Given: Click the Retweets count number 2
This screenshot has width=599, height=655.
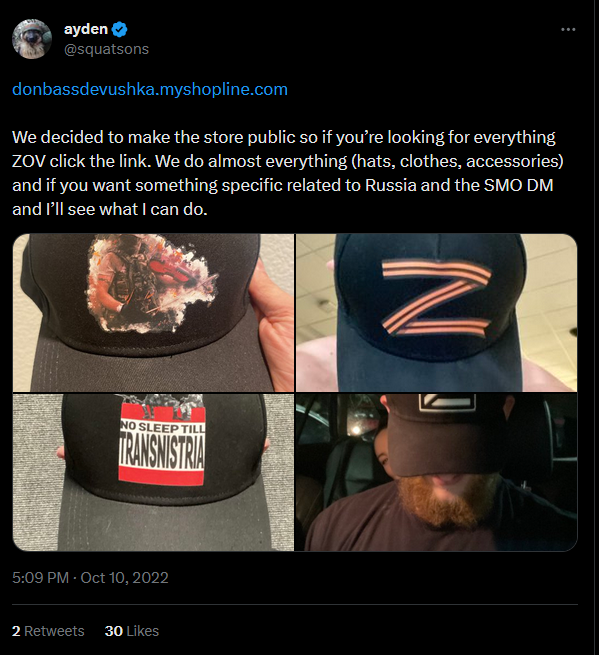Looking at the screenshot, I should [x=16, y=631].
